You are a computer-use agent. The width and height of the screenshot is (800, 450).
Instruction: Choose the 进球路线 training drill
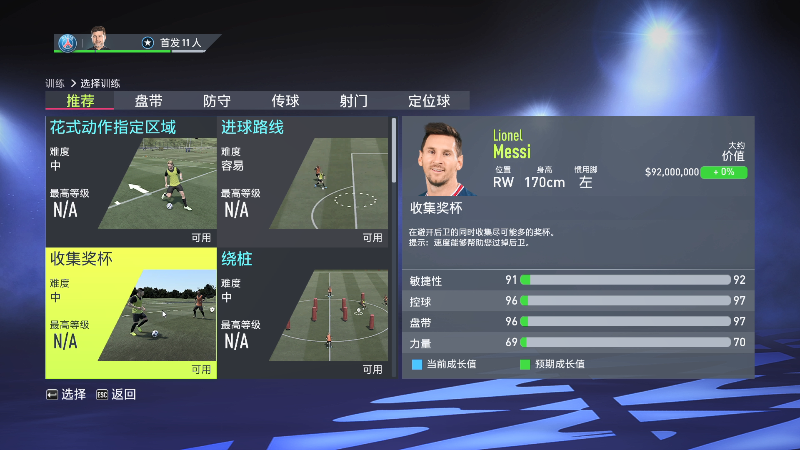(x=303, y=181)
